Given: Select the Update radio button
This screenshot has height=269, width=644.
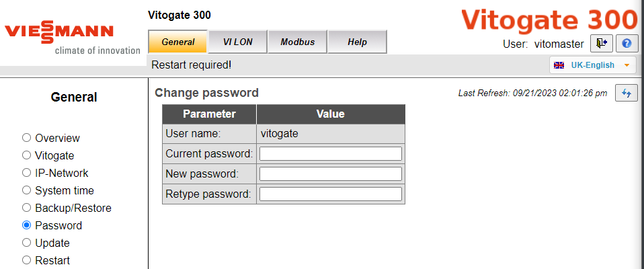Looking at the screenshot, I should coord(27,243).
